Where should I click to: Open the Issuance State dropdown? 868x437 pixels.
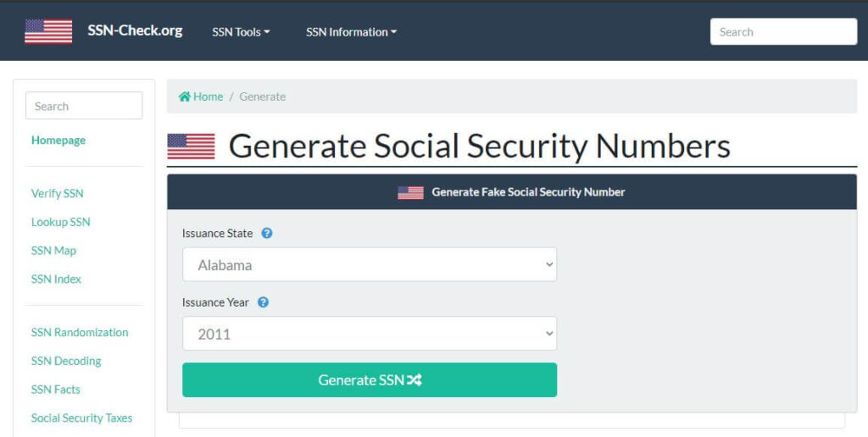[370, 264]
